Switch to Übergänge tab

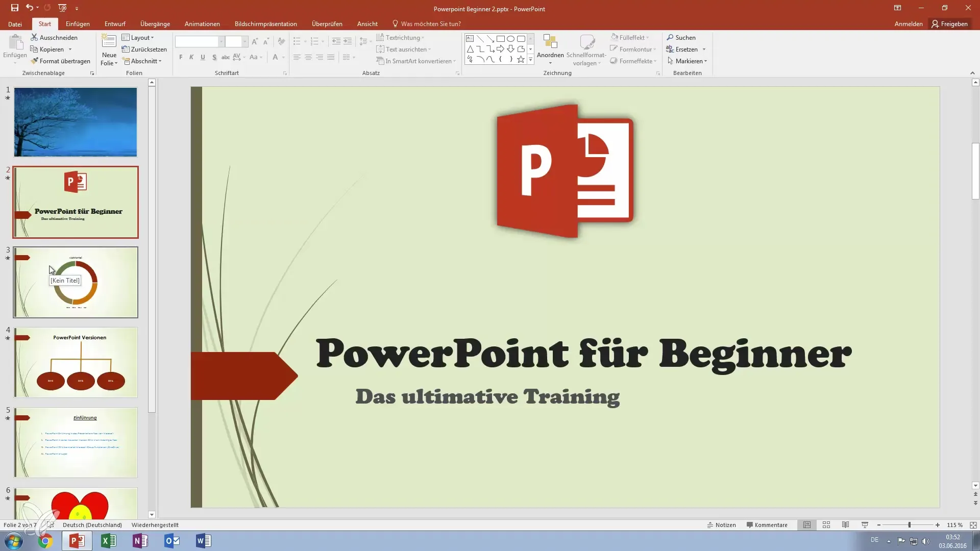(x=155, y=24)
